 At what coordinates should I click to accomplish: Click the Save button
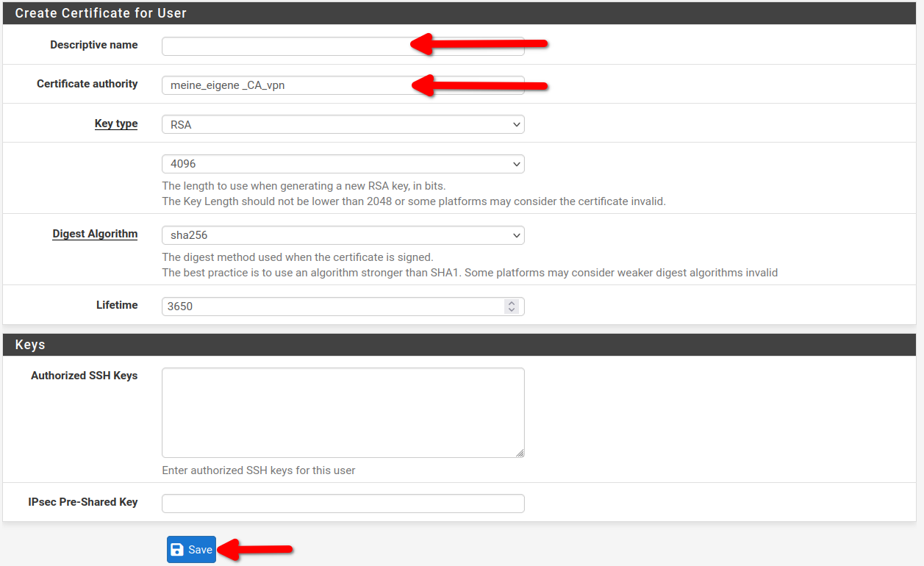pos(191,550)
